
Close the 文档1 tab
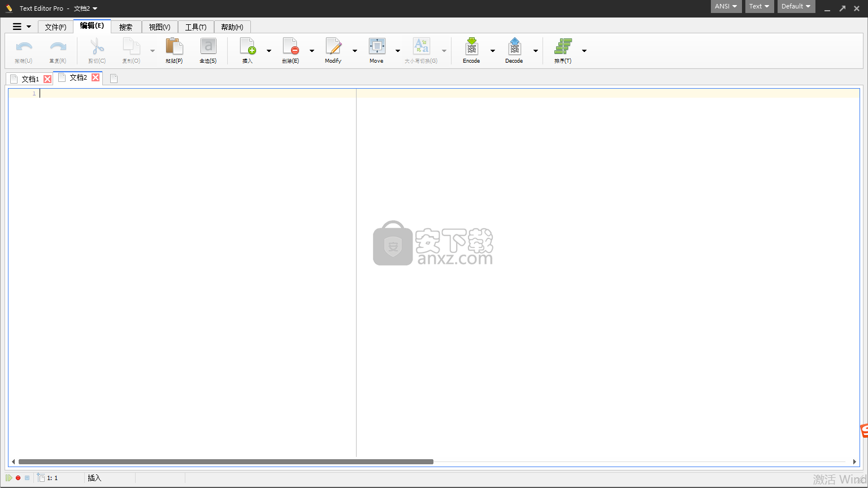pos(47,79)
